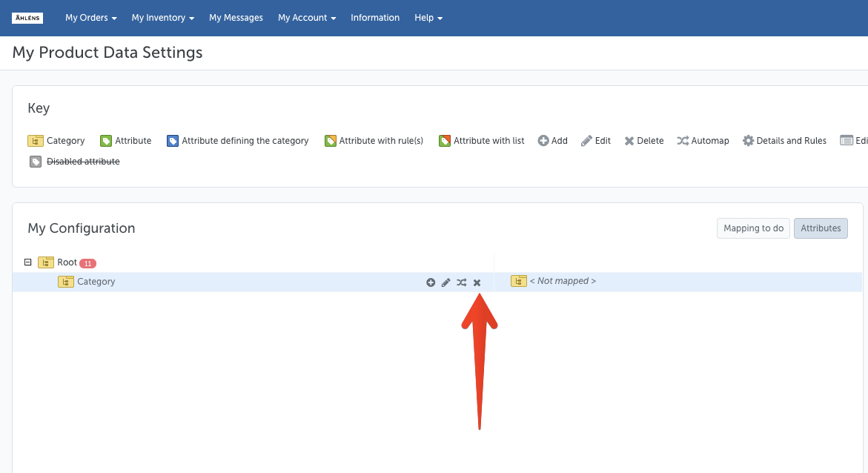868x473 pixels.
Task: Click the Root item count badge 11
Action: click(87, 263)
